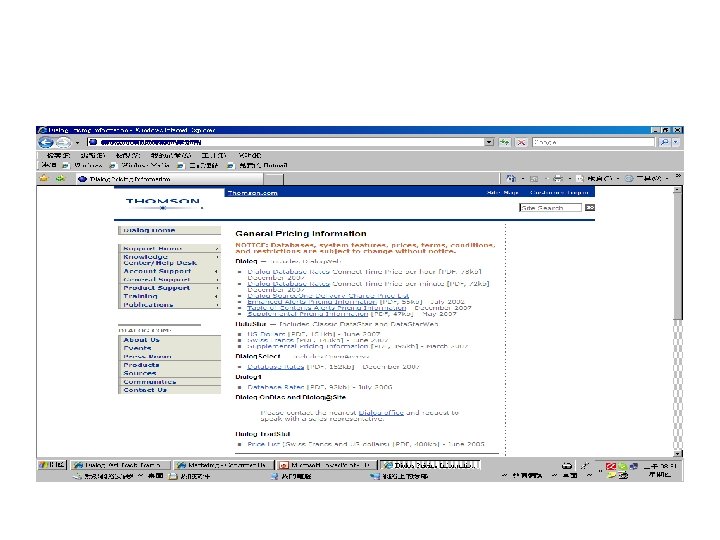Click the magnifier search button
720x540 pixels.
(664, 142)
